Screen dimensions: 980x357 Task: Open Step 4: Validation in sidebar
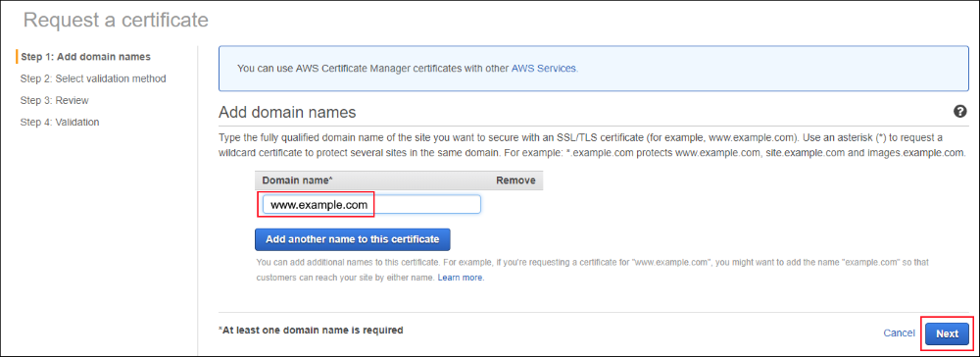click(60, 122)
